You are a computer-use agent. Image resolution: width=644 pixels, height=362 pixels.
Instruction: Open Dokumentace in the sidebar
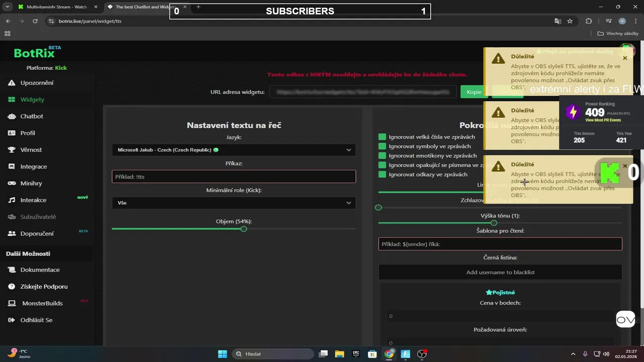click(40, 270)
